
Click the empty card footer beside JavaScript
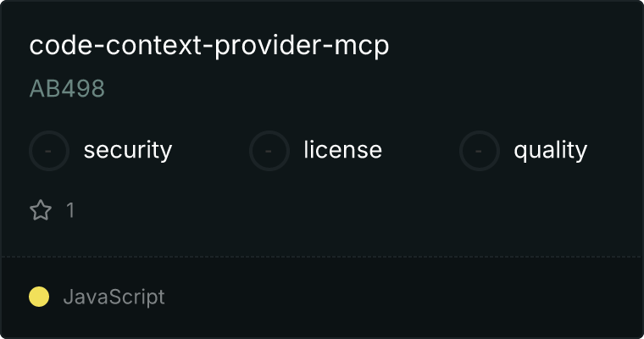tap(402, 297)
